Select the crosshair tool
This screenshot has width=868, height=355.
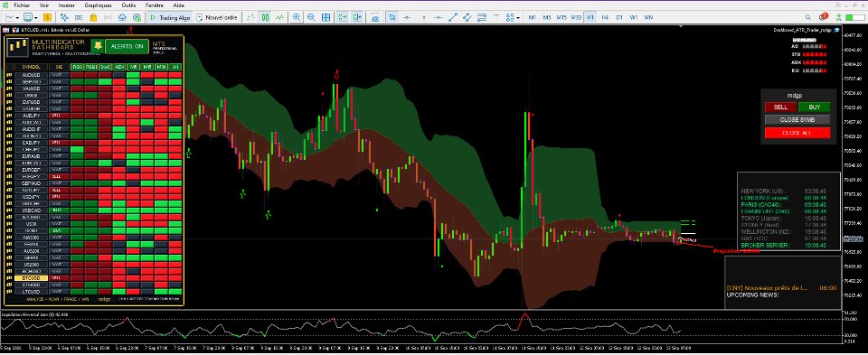pos(407,18)
